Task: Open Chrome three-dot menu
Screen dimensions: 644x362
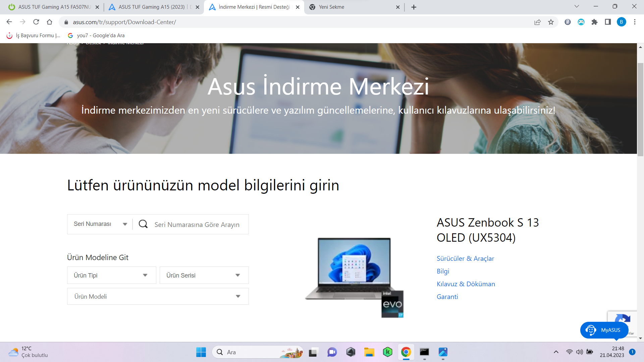Action: 635,22
